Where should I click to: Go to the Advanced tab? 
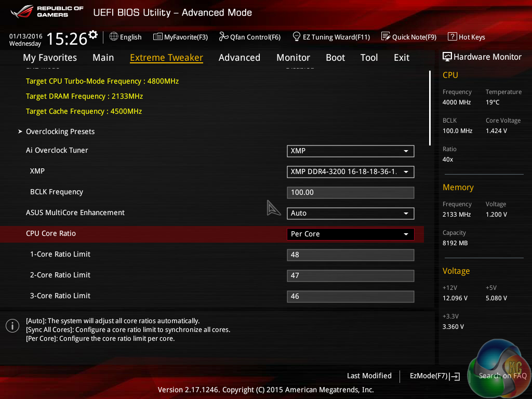(240, 58)
